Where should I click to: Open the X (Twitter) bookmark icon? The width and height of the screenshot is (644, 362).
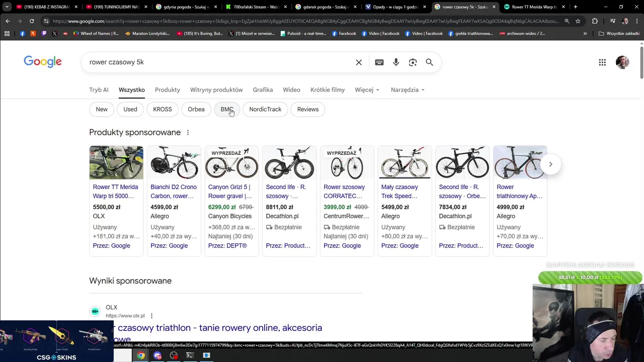(x=55, y=34)
